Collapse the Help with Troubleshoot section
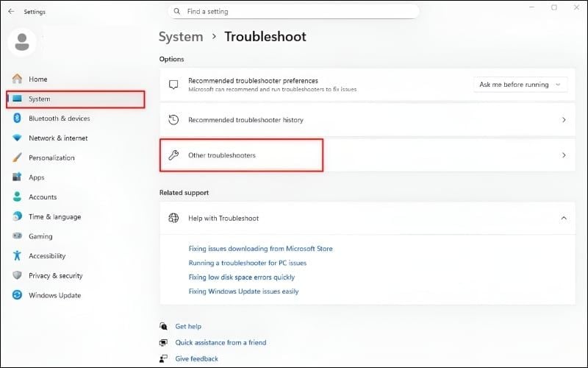Screen dimensions: 588x368 (x=564, y=218)
